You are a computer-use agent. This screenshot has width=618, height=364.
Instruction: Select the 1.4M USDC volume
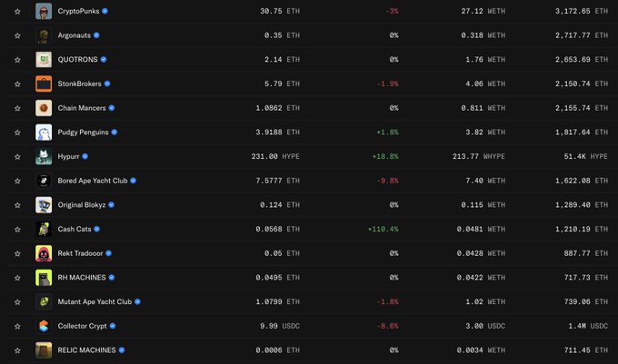point(588,326)
